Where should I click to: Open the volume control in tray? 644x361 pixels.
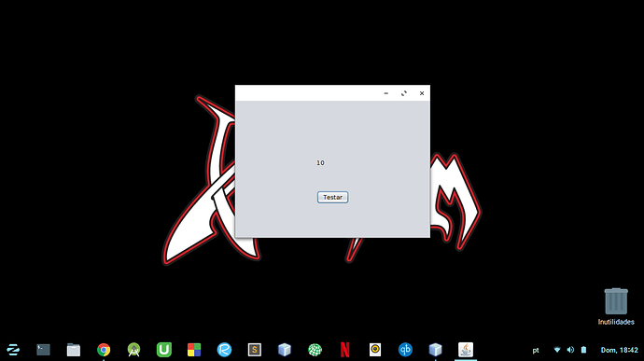click(570, 350)
